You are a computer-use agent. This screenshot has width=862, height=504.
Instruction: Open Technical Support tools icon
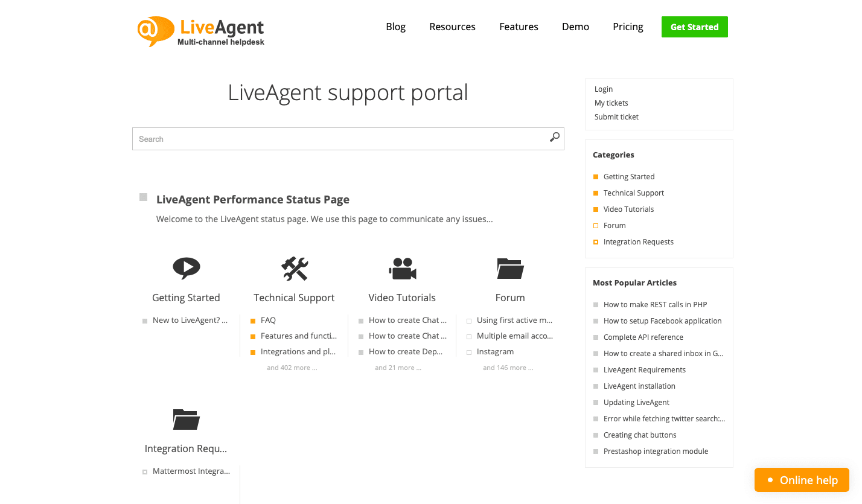294,269
